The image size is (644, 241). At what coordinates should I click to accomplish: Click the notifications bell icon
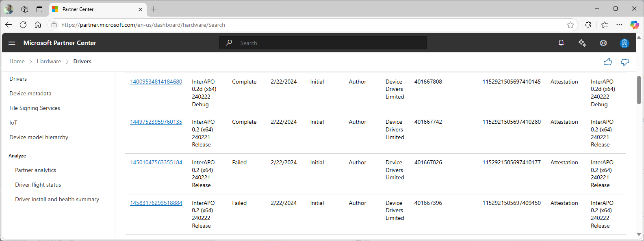click(561, 43)
